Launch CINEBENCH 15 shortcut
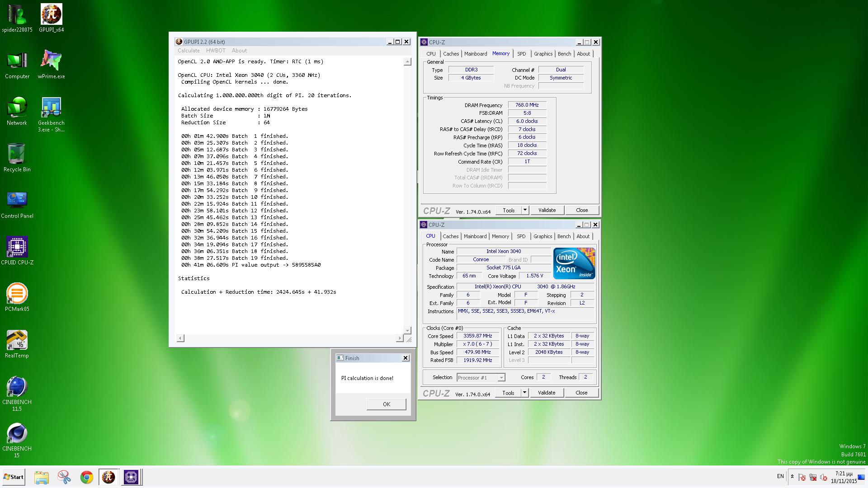Viewport: 868px width, 488px height. (17, 441)
